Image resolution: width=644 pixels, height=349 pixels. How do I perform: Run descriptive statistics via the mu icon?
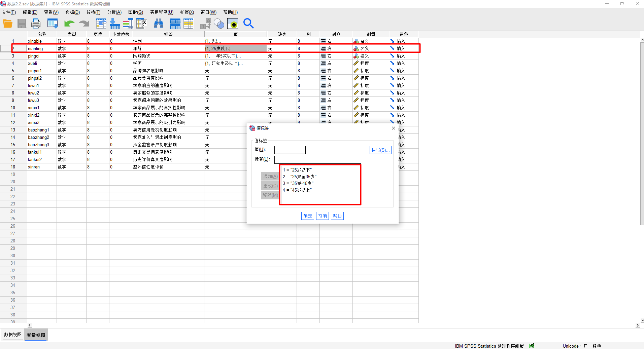(x=142, y=24)
